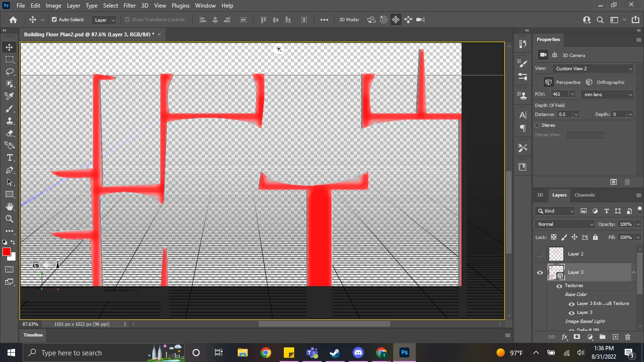Lock transparent pixels
The width and height of the screenshot is (644, 362).
[554, 237]
